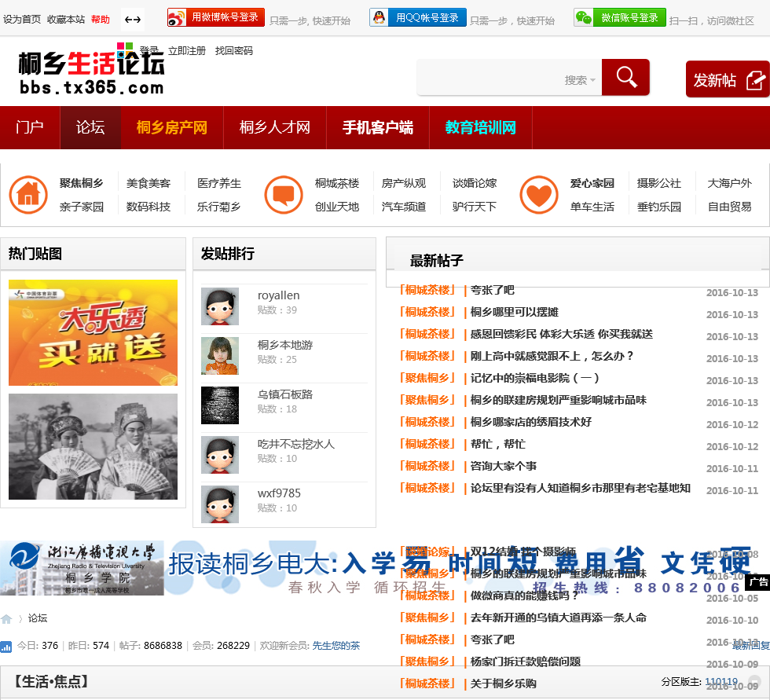
Task: Click the QQ penguin login icon
Action: coord(379,17)
